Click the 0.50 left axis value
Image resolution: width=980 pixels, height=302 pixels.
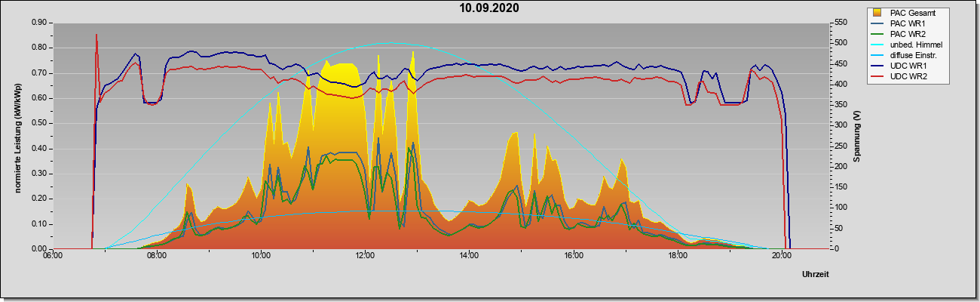click(x=38, y=123)
